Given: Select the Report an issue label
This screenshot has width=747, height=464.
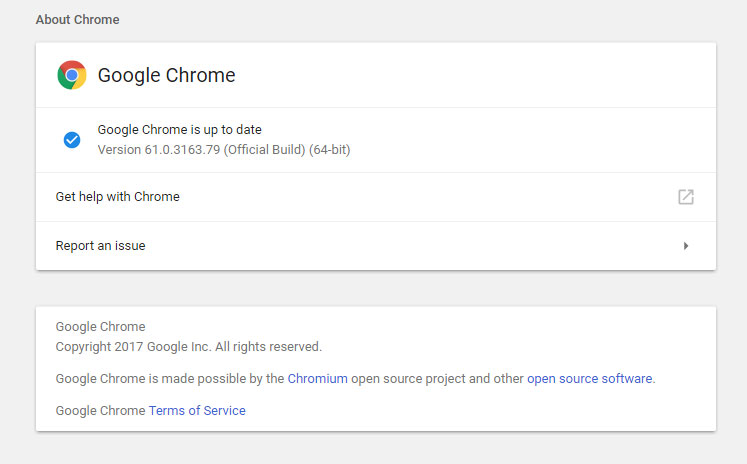Looking at the screenshot, I should 100,246.
